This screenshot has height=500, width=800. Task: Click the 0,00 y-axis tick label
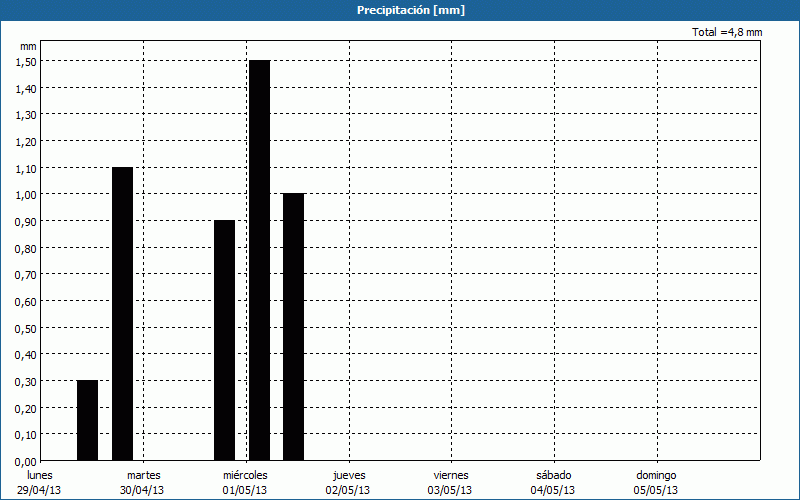(27, 461)
